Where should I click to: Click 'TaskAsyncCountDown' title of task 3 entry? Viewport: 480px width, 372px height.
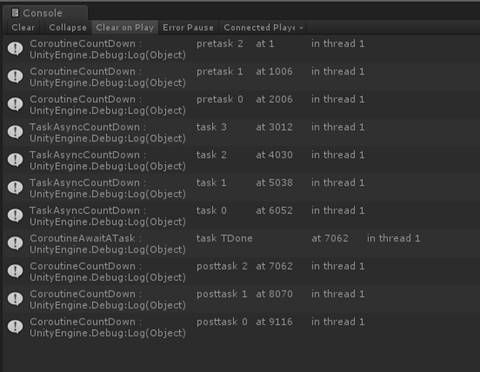pyautogui.click(x=85, y=127)
